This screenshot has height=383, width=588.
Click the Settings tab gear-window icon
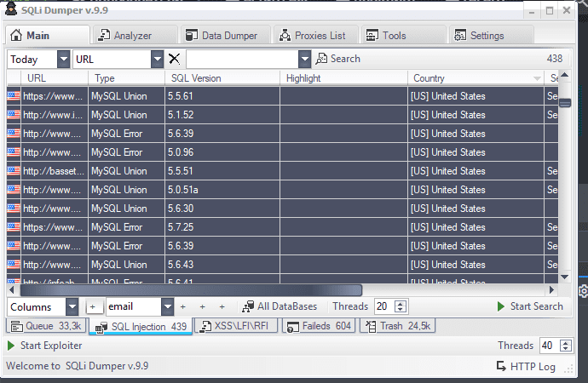[x=460, y=35]
